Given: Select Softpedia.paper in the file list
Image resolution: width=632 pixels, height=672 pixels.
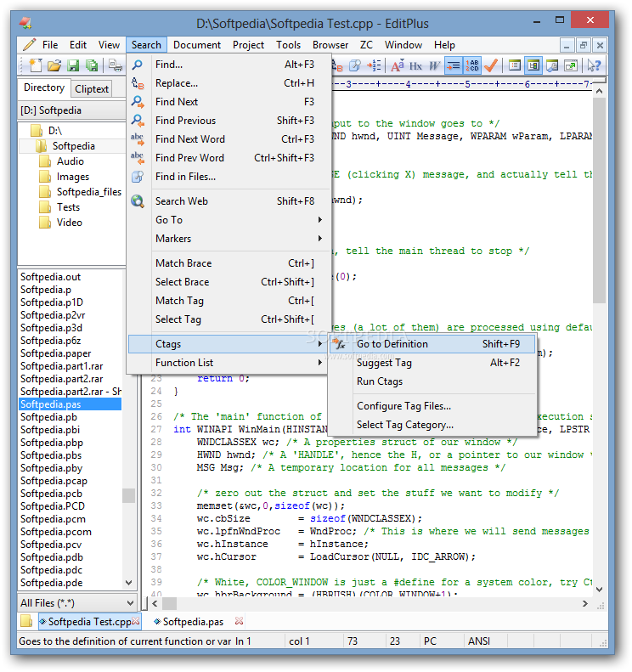Looking at the screenshot, I should 56,353.
